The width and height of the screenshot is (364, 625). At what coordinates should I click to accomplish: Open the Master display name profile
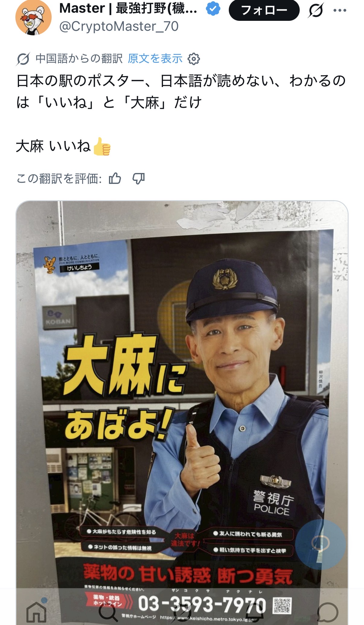[x=128, y=8]
